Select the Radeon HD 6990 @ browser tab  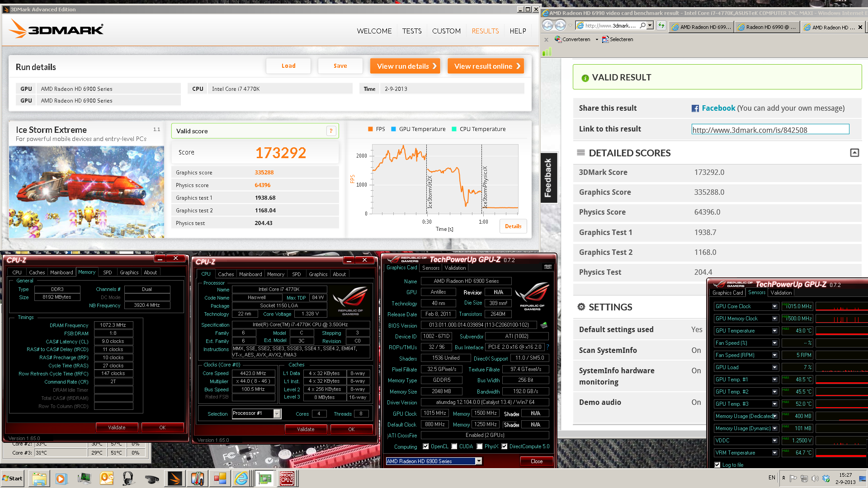(767, 27)
